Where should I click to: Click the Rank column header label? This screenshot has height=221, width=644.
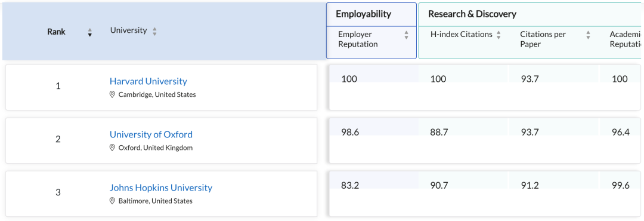click(x=56, y=32)
